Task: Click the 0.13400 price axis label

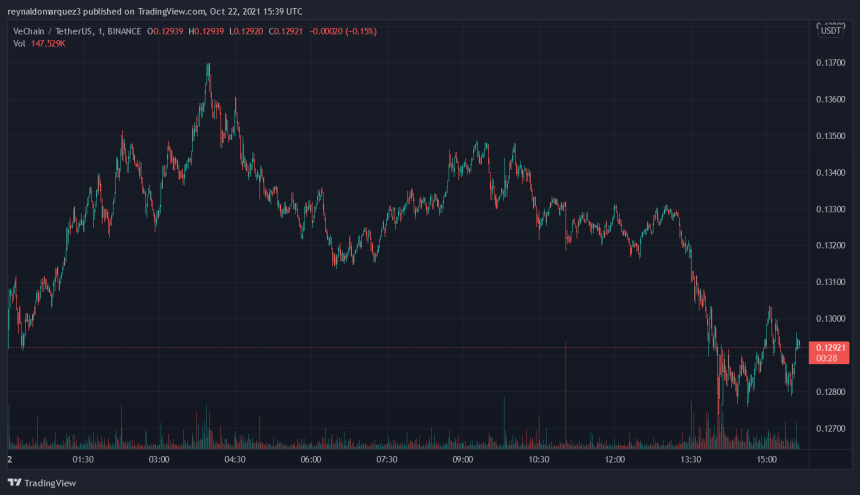Action: pyautogui.click(x=830, y=173)
